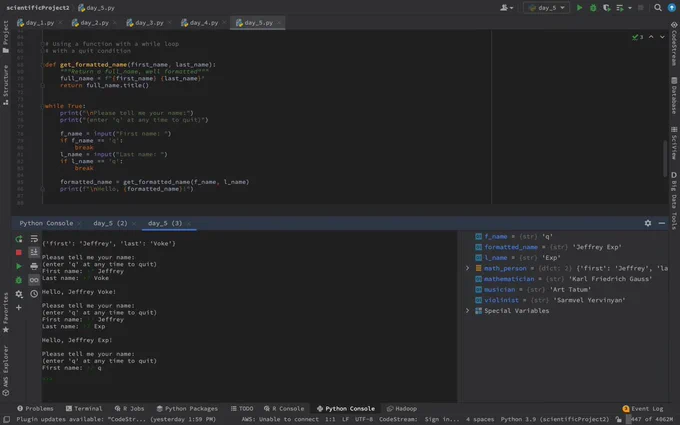Attach debugger using the console bug icon
Image resolution: width=680 pixels, height=425 pixels.
(x=19, y=280)
